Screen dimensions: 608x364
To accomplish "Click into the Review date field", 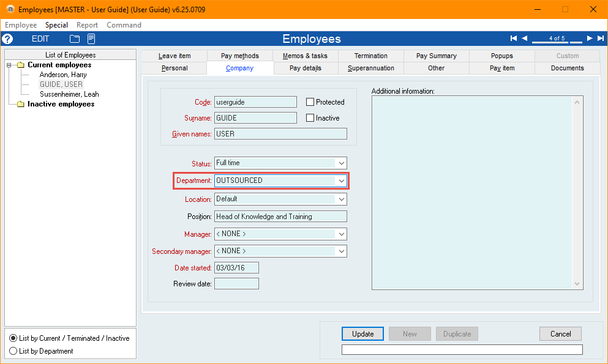I will (x=236, y=284).
